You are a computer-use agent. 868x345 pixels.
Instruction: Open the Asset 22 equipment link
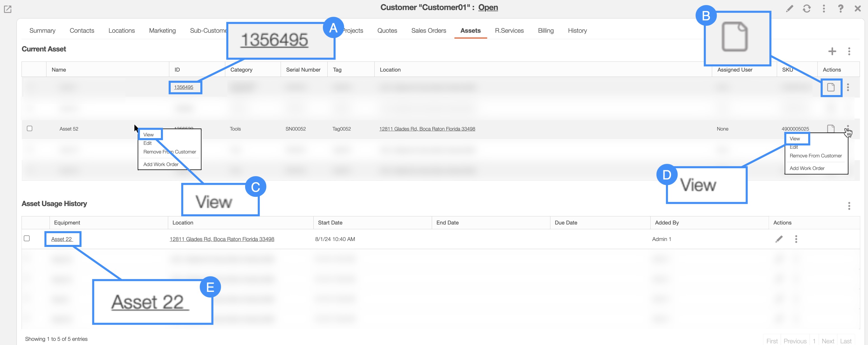[x=62, y=239]
